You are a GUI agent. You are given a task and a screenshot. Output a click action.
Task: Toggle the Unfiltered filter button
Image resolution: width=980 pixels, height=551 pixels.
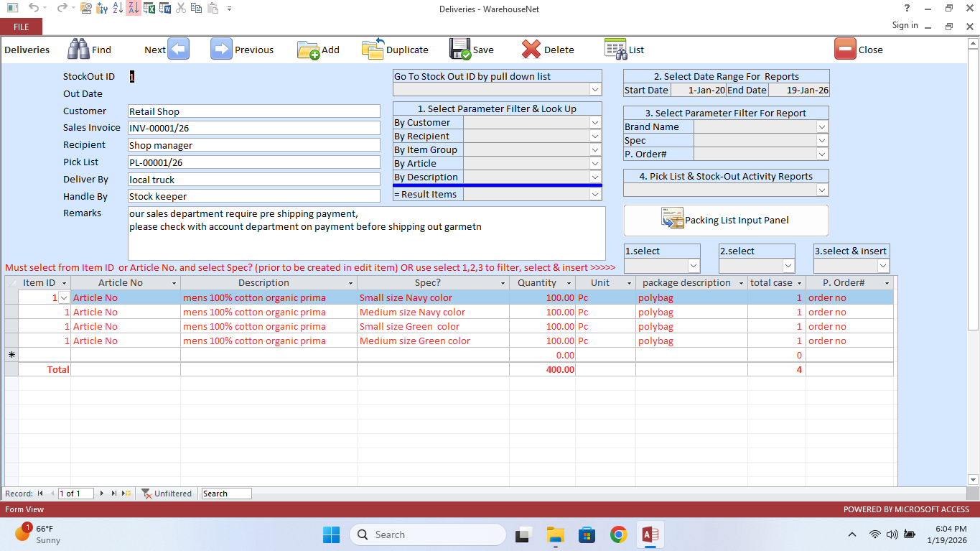[167, 494]
